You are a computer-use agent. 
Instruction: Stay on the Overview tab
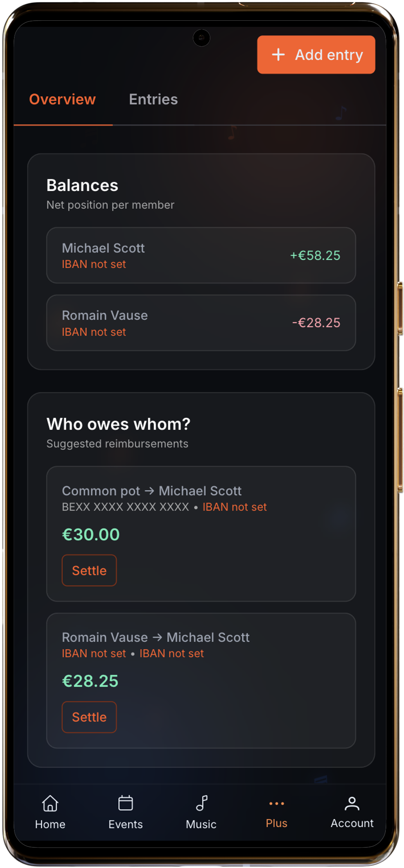tap(62, 99)
